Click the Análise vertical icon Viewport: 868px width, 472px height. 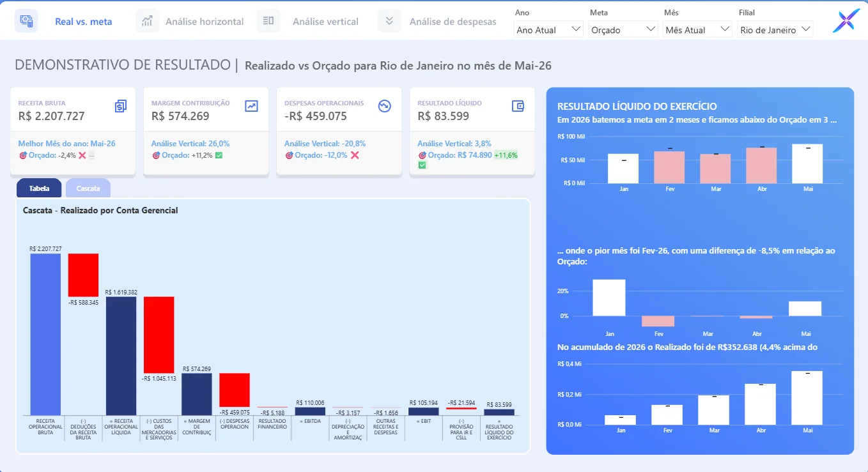tap(268, 21)
